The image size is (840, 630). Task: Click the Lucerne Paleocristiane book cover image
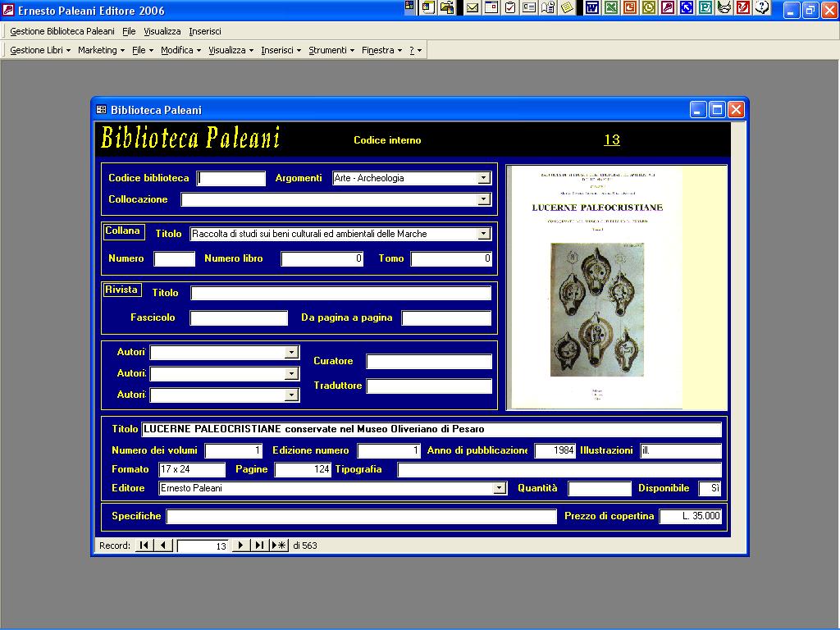coord(596,286)
